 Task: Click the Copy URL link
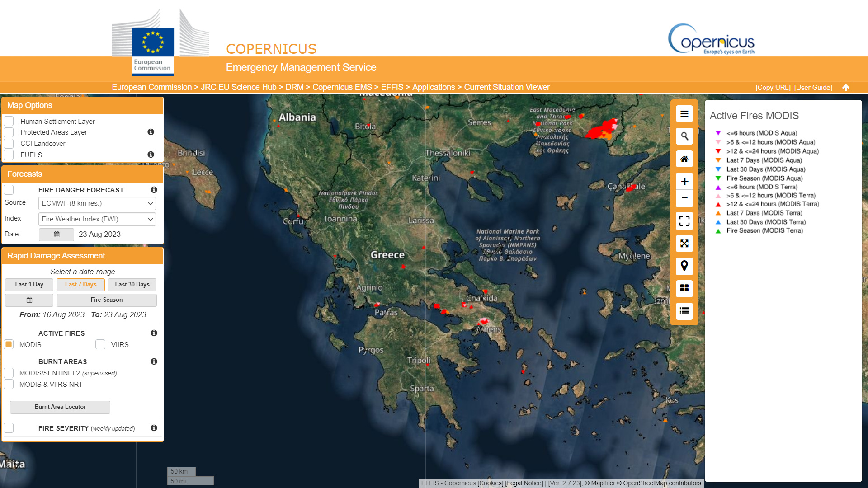pyautogui.click(x=773, y=88)
